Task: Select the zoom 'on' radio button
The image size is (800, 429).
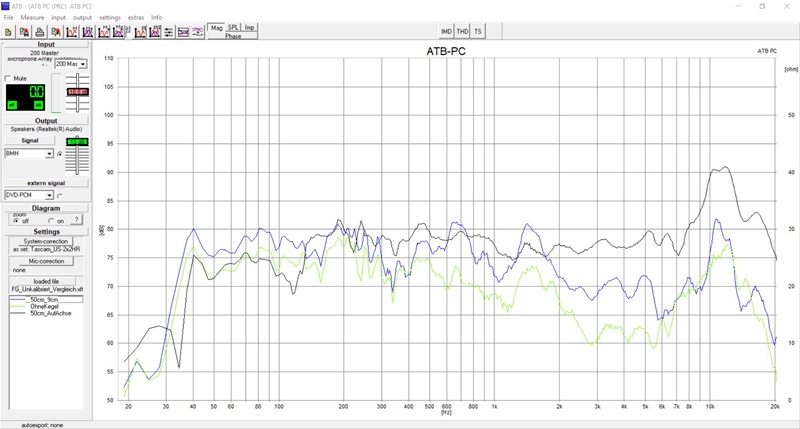Action: (x=50, y=221)
